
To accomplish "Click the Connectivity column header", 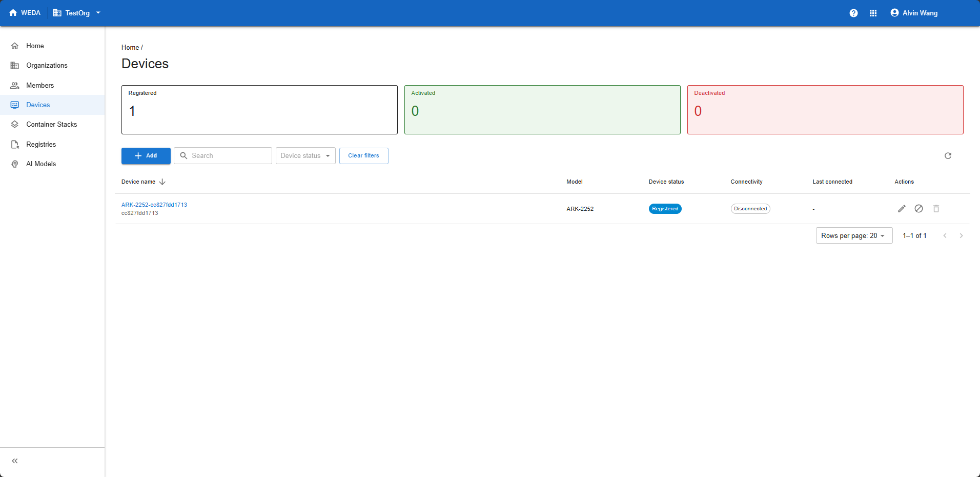I will click(x=747, y=182).
